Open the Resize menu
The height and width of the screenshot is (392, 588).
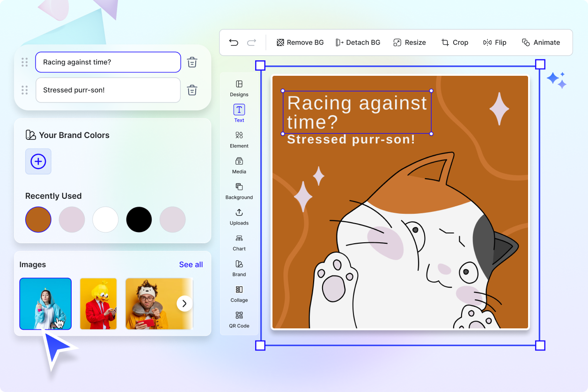(410, 42)
